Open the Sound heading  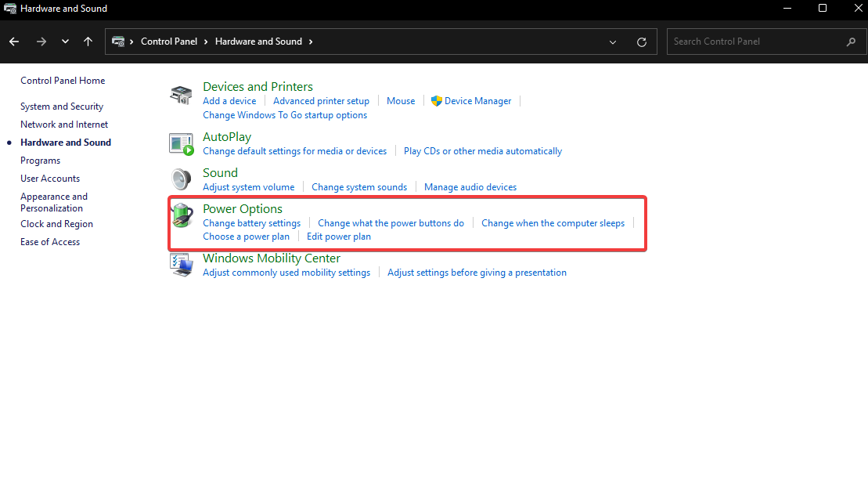pyautogui.click(x=220, y=173)
